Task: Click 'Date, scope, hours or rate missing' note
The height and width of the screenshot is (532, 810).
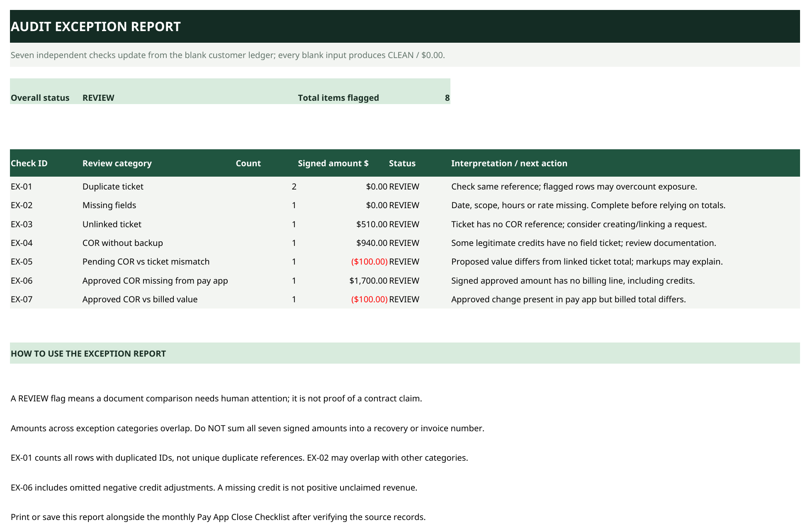Action: [x=588, y=205]
